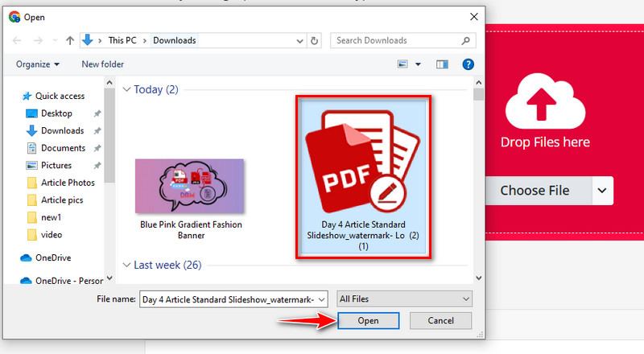This screenshot has width=644, height=354.
Task: Expand the File name dropdown arrow
Action: coord(322,299)
